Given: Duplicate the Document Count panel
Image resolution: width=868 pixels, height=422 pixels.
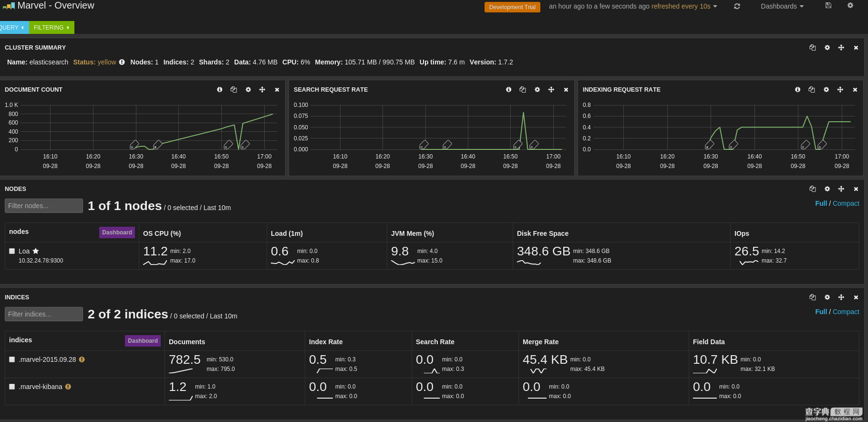Looking at the screenshot, I should coord(234,90).
